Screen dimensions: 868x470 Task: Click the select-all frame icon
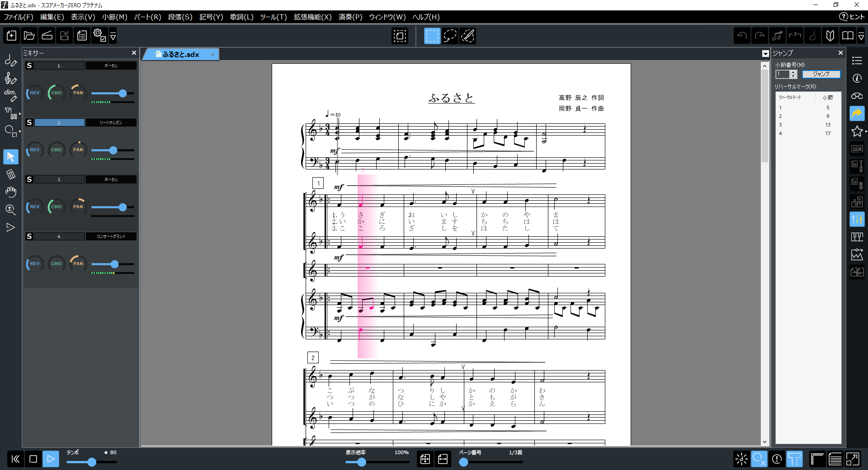click(x=400, y=36)
